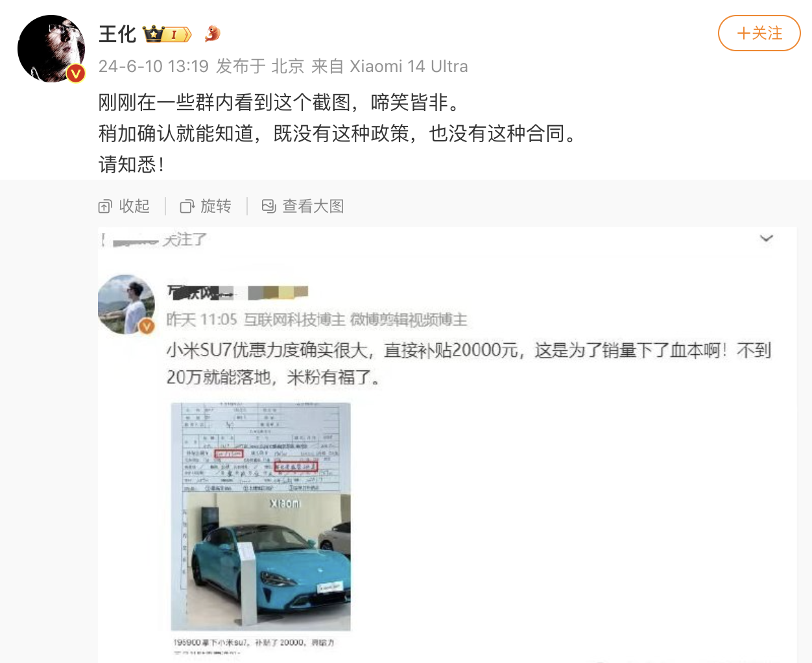Rotate the image with 旋转
Screen dimensions: 812x663
pos(206,206)
